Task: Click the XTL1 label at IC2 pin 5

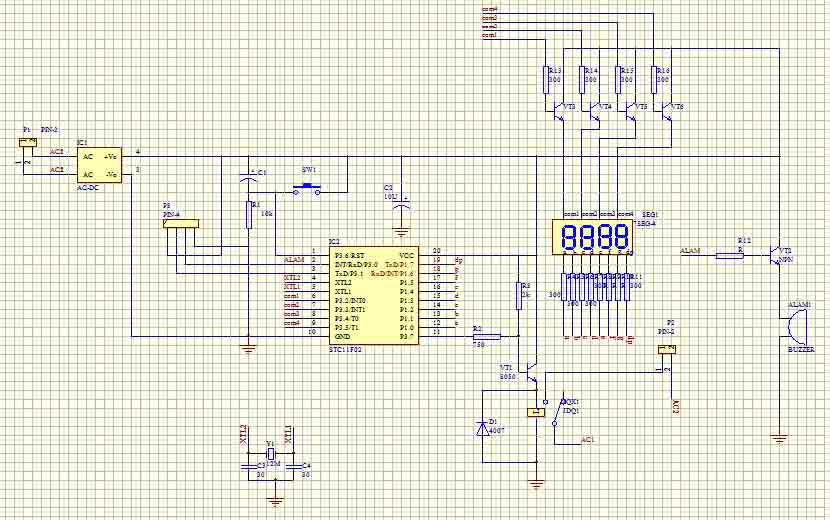Action: [x=292, y=287]
